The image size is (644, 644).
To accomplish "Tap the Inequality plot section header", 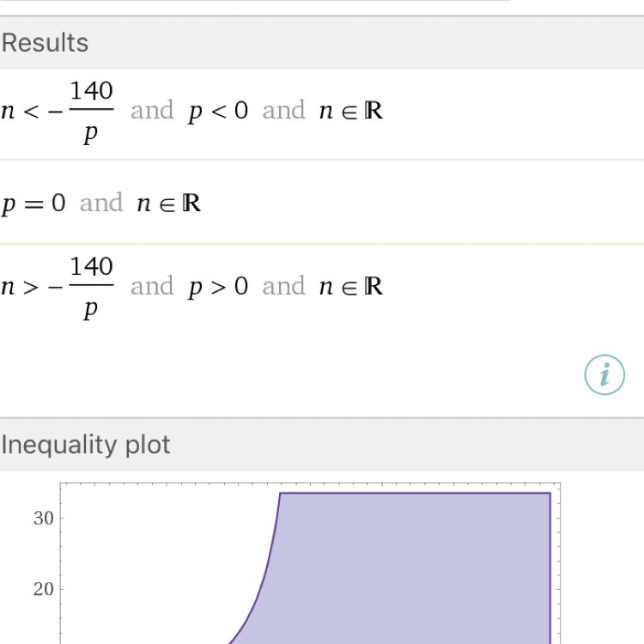I will point(86,445).
